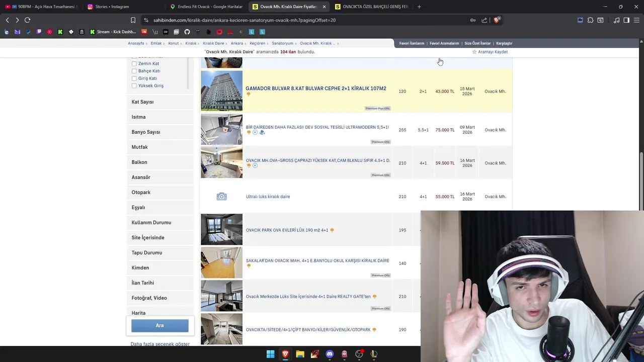
Task: Click the Size Özel İlanlar link
Action: coord(477,43)
